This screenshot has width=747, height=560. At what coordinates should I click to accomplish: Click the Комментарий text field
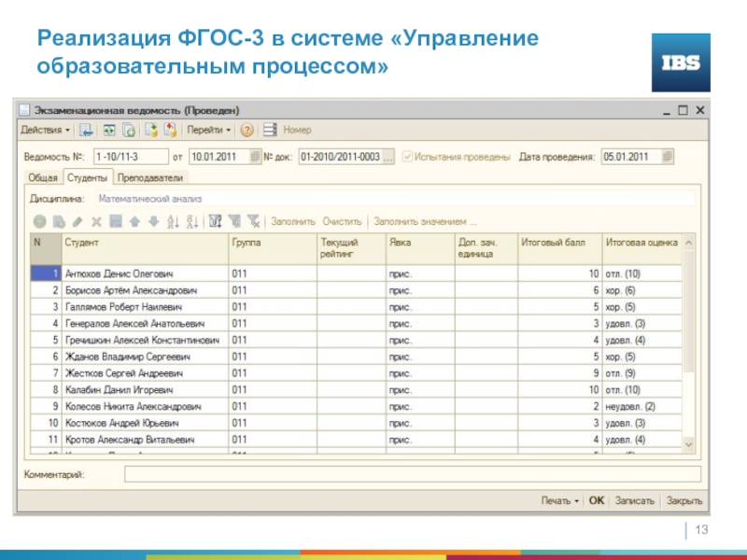coord(411,475)
